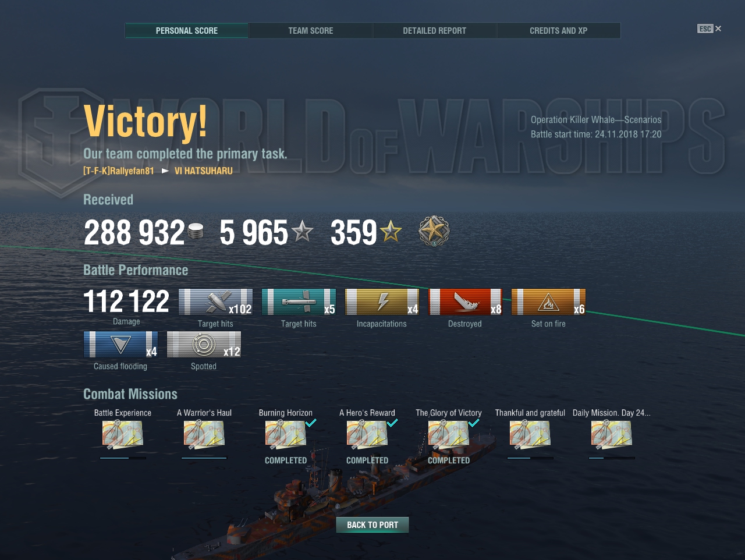The width and height of the screenshot is (745, 560).
Task: Close the results screen with ESC
Action: pos(709,29)
